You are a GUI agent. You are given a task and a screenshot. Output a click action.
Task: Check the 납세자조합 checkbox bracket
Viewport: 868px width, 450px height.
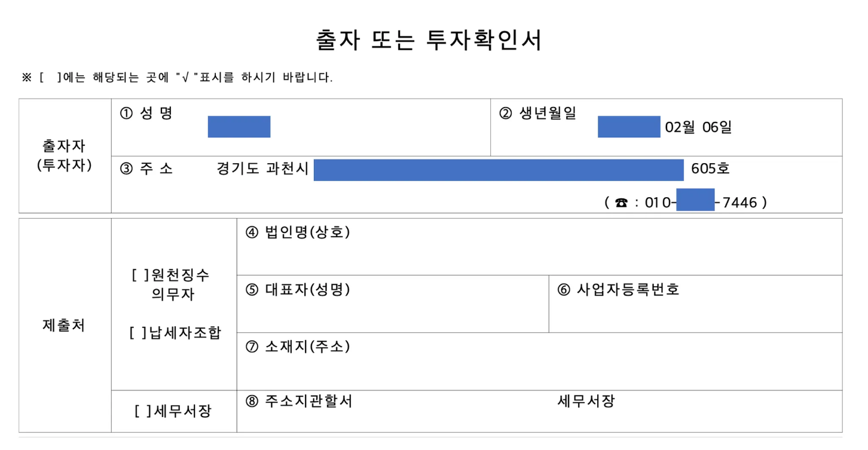[x=138, y=333]
